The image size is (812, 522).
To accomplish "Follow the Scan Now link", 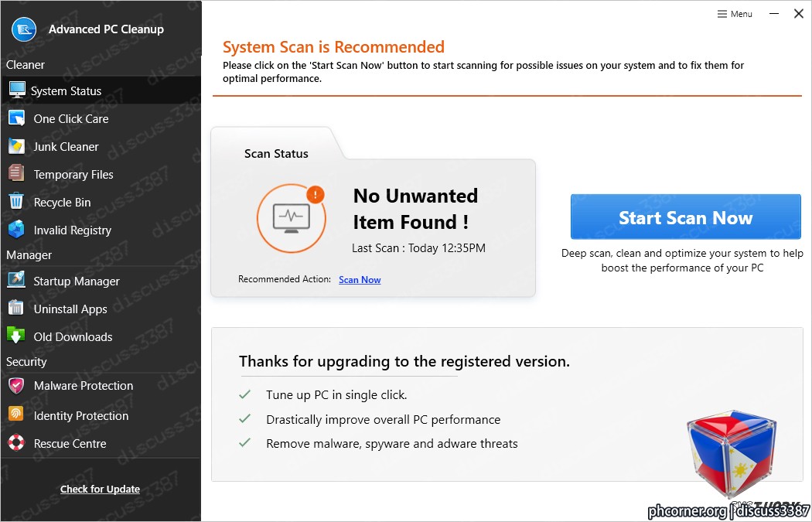I will click(x=360, y=280).
